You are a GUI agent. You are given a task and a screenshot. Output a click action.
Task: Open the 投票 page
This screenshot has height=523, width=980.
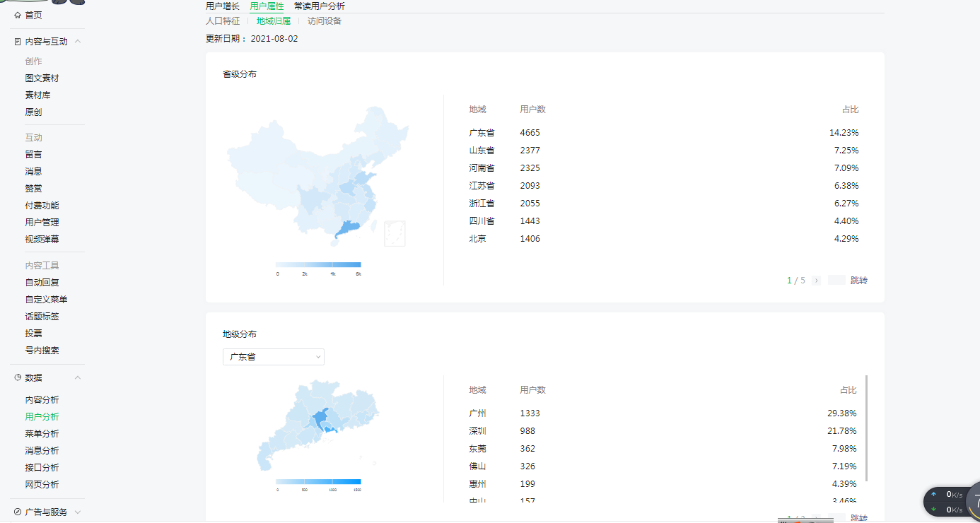33,334
